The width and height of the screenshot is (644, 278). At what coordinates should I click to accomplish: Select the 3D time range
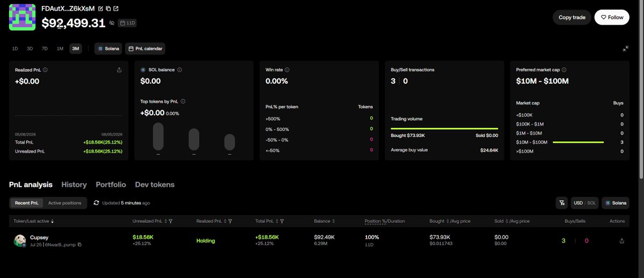pos(30,48)
